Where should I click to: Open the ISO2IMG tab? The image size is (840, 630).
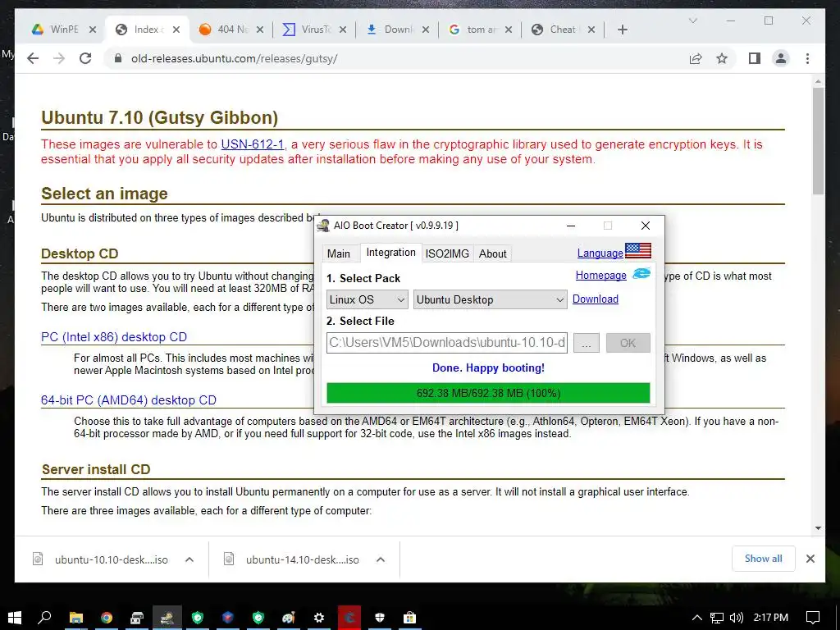click(447, 253)
